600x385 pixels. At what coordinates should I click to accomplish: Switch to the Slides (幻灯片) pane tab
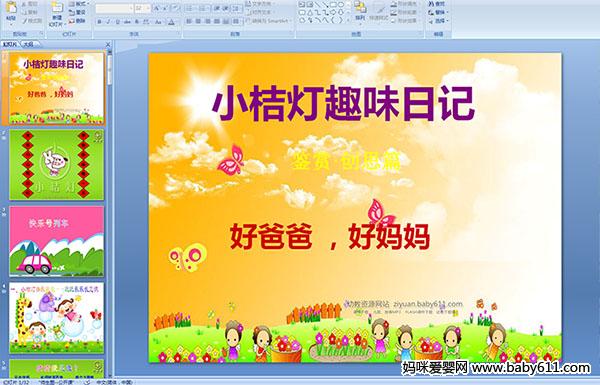[x=10, y=44]
